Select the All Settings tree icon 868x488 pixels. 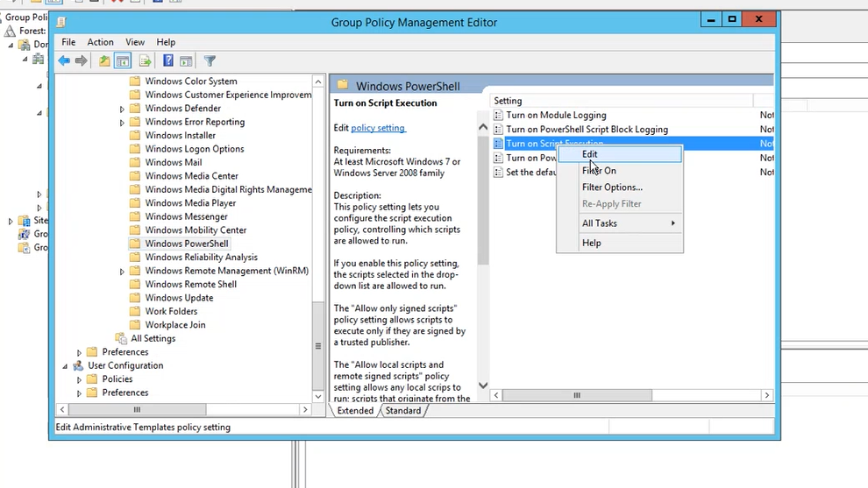pyautogui.click(x=121, y=338)
